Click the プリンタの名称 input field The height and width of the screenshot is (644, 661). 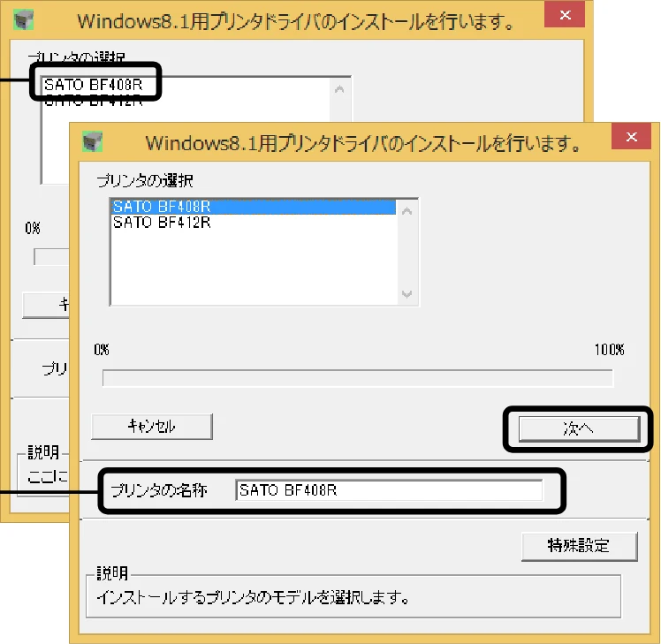pyautogui.click(x=389, y=490)
